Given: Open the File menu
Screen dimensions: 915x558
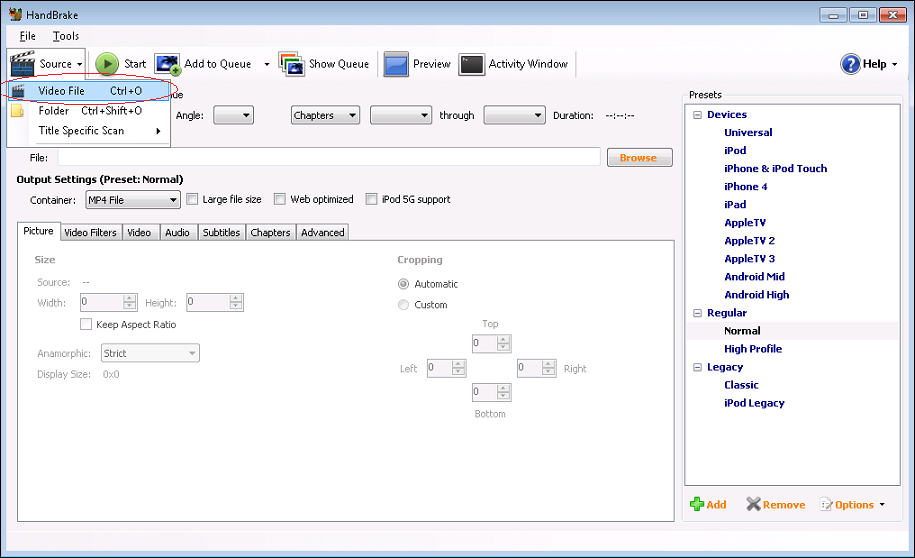Looking at the screenshot, I should tap(27, 36).
